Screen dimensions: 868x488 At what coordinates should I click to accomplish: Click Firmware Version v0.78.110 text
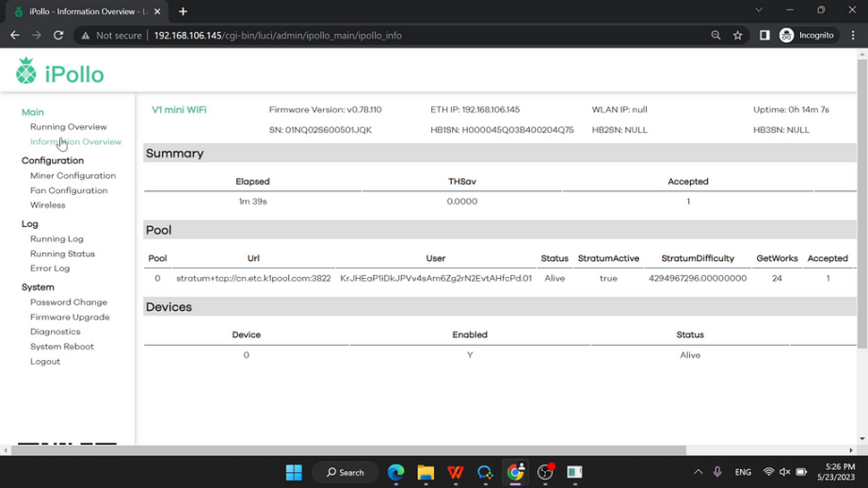coord(325,109)
